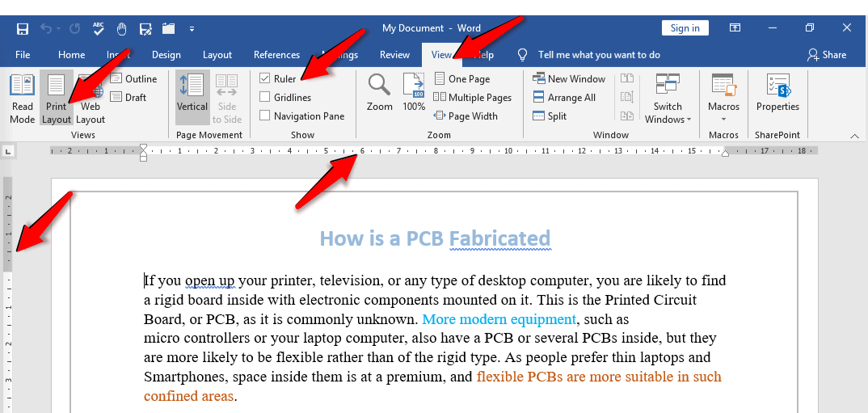
Task: Switch to Read Mode view
Action: [23, 99]
